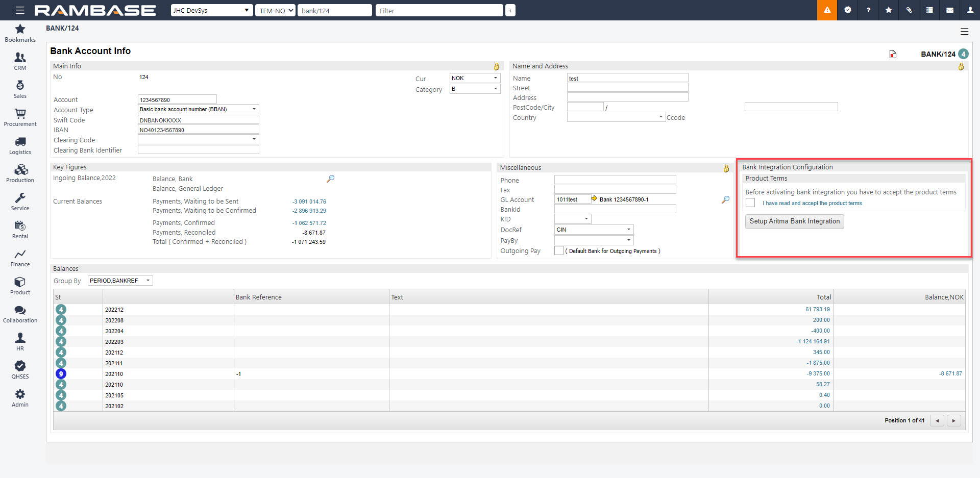Open Rental module
Image resolution: width=980 pixels, height=478 pixels.
pyautogui.click(x=20, y=230)
